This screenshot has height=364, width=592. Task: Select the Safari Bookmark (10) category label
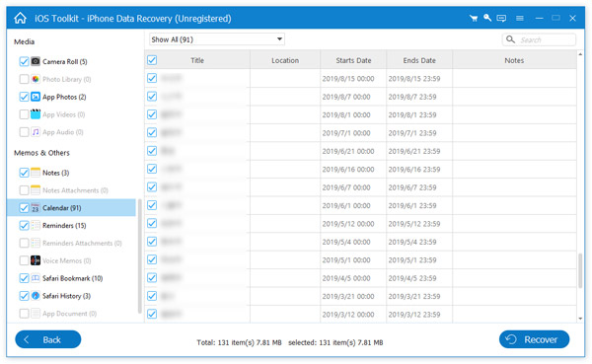point(72,278)
